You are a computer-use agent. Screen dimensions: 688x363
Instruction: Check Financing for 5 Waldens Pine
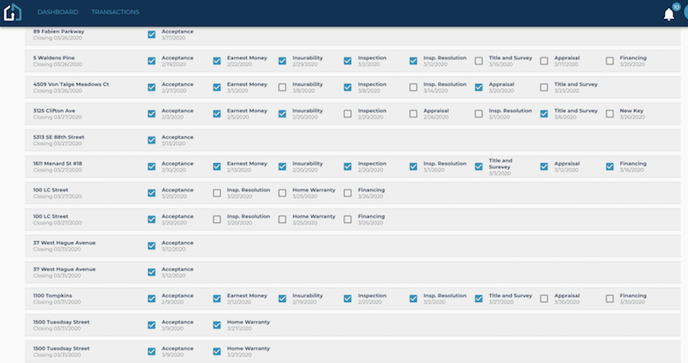click(609, 61)
